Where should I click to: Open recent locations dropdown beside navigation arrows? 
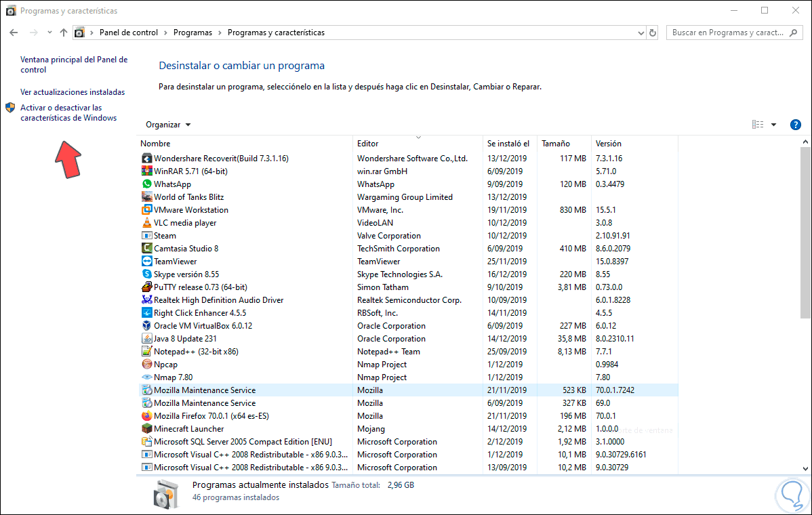point(49,33)
